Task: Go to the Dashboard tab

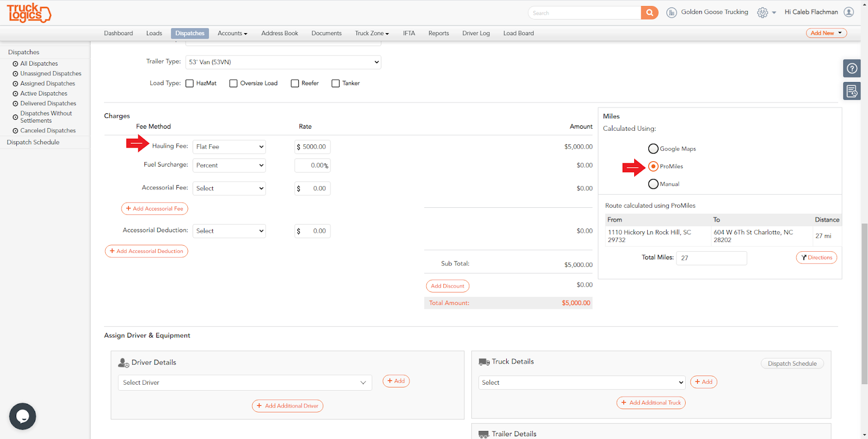Action: (118, 34)
